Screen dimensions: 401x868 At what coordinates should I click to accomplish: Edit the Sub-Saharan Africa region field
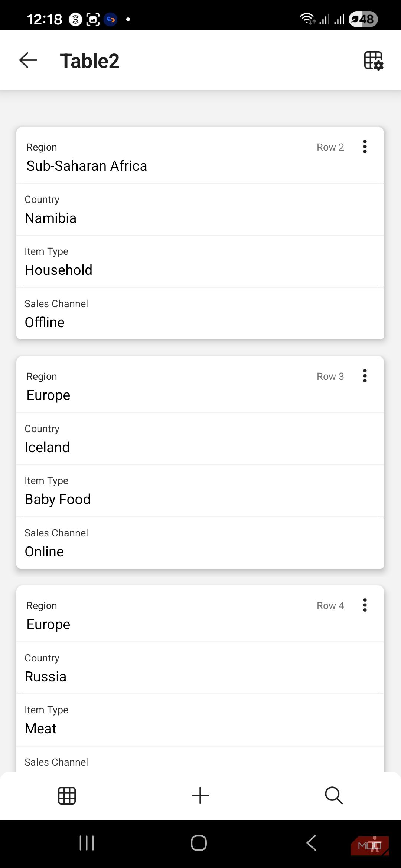200,156
